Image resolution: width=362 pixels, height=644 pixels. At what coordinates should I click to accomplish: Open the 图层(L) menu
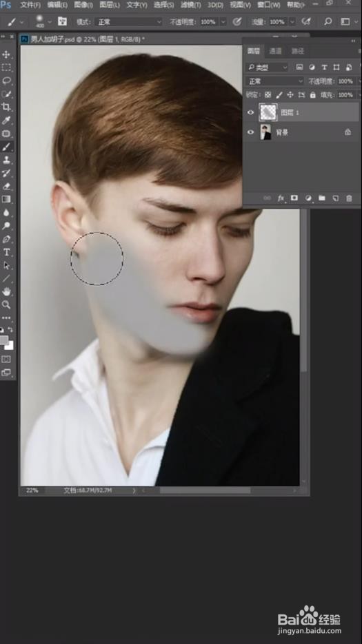click(x=110, y=5)
